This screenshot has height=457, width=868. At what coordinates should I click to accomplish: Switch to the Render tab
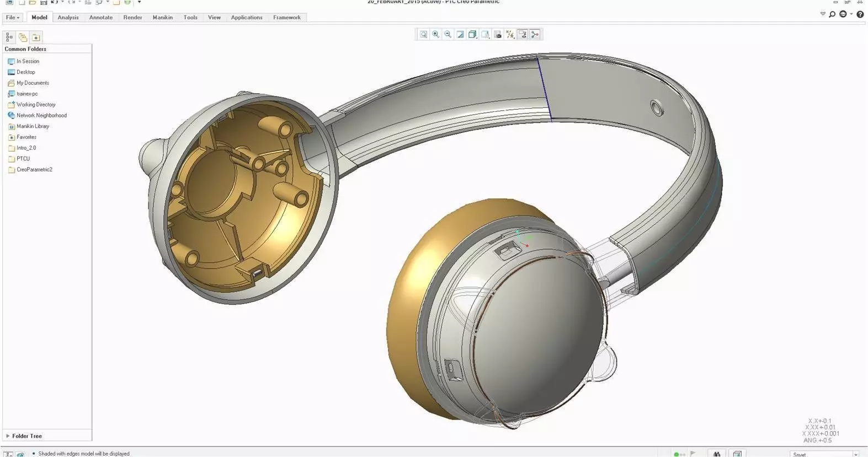coord(132,18)
